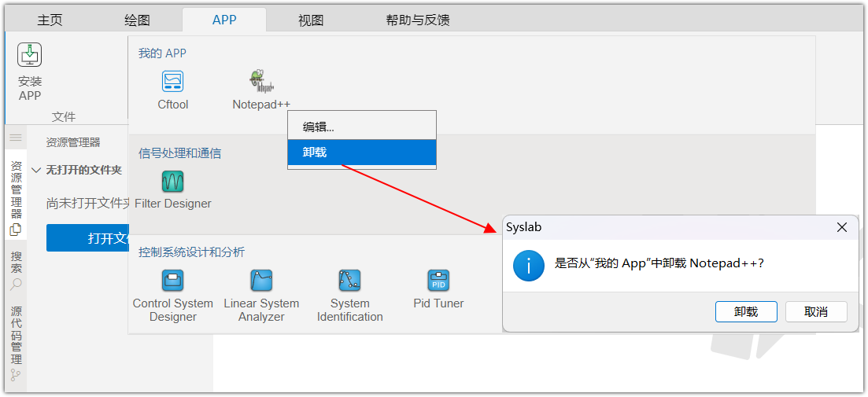Open 源代码管理 branch sidebar icon
This screenshot has height=397, width=868.
click(16, 375)
